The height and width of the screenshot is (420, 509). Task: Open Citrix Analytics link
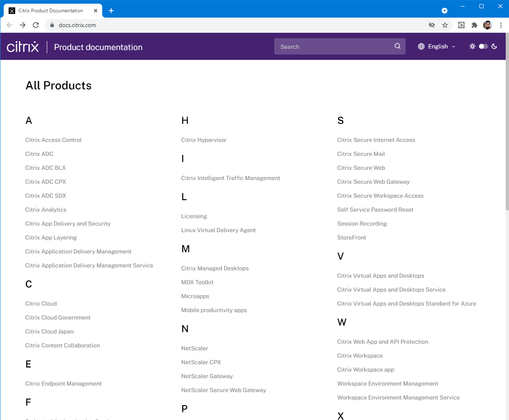(46, 210)
